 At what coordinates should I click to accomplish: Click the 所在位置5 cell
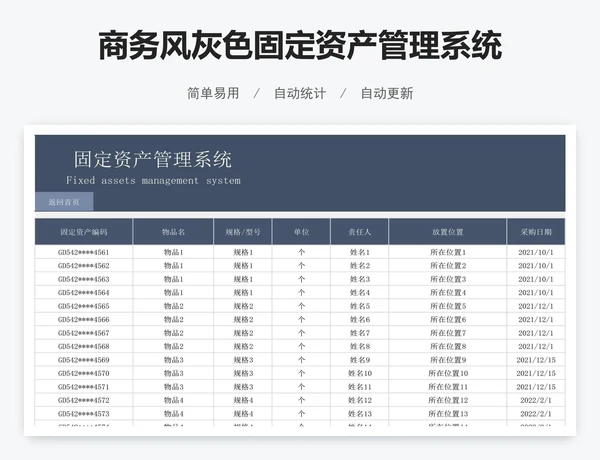(448, 306)
